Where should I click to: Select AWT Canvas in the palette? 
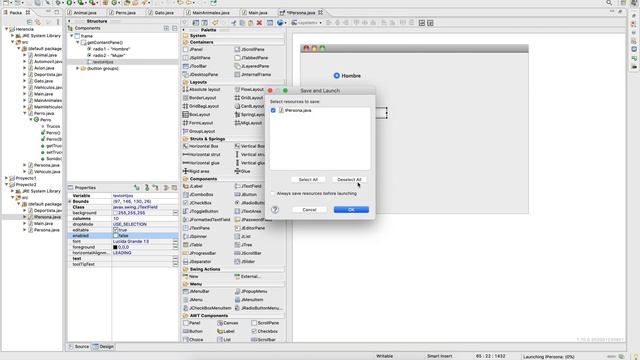point(228,323)
